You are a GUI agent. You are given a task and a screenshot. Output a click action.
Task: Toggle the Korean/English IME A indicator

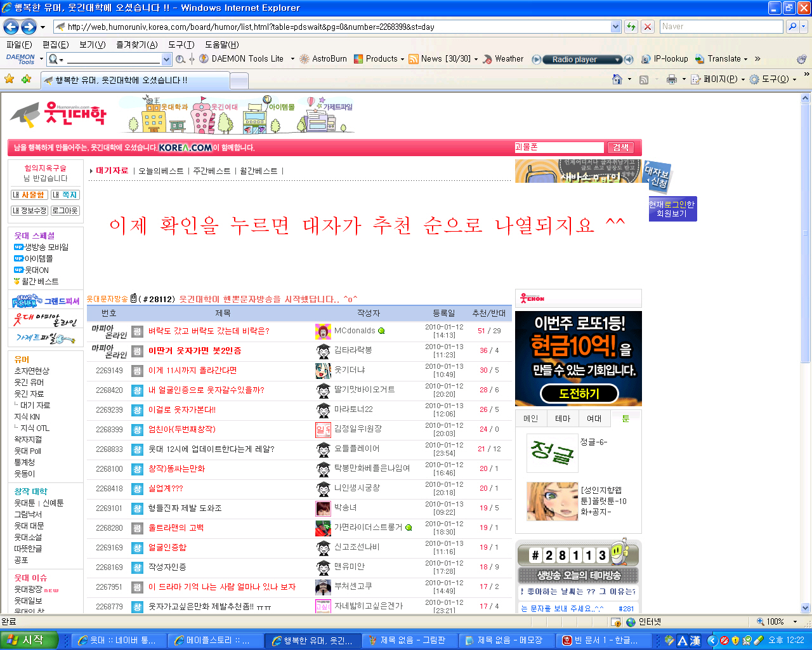coord(682,640)
